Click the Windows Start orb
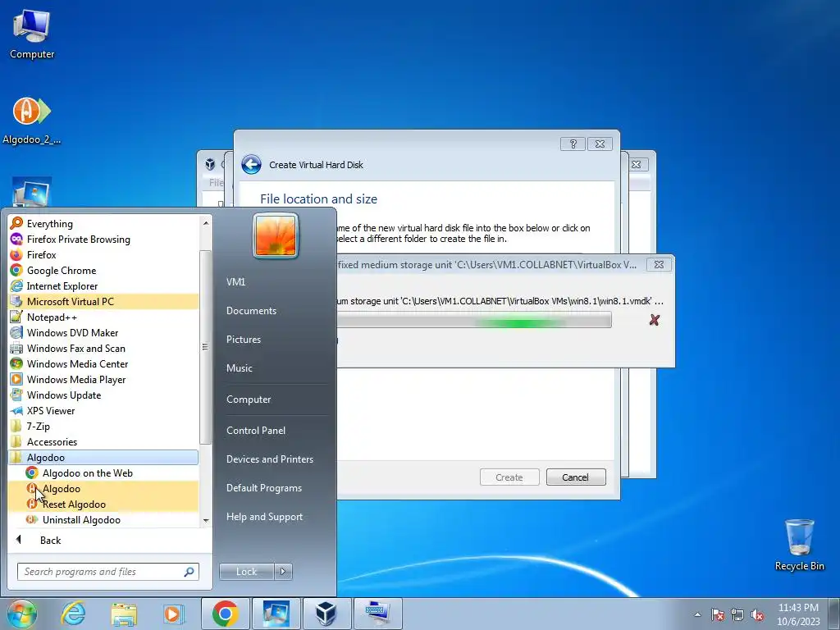 click(22, 614)
